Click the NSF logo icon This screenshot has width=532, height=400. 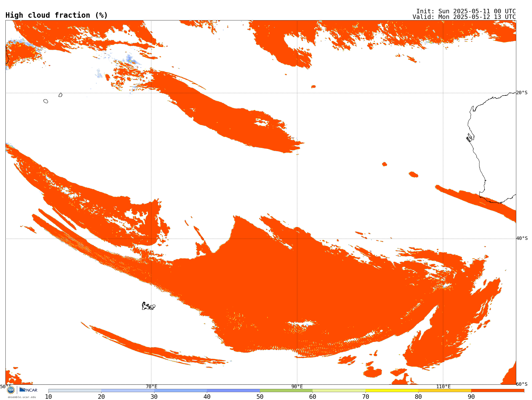[11, 390]
